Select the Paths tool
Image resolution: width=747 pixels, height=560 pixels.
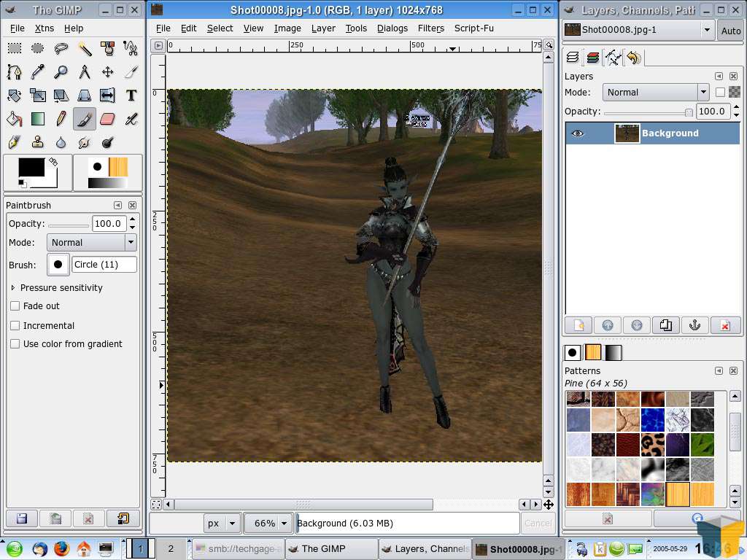point(15,72)
